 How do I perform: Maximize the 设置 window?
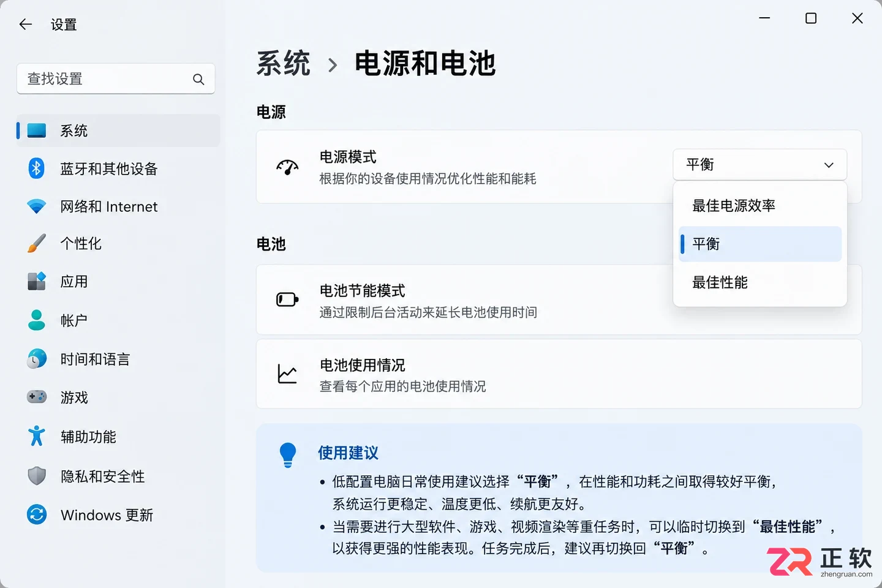[x=811, y=18]
